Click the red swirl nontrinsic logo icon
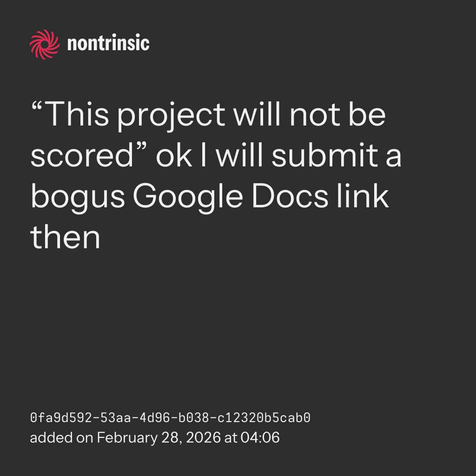The width and height of the screenshot is (476, 476). (x=44, y=44)
